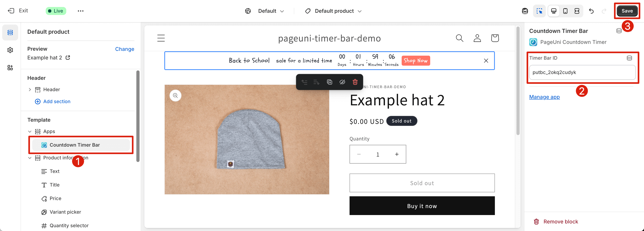Open the App embeds sidebar panel
The width and height of the screenshot is (644, 231).
(x=10, y=68)
